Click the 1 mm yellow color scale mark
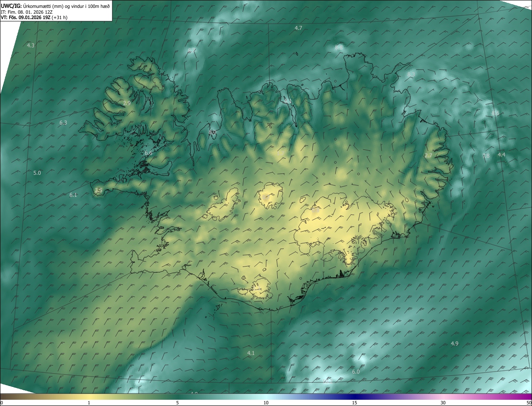This screenshot has width=532, height=406. (89, 403)
